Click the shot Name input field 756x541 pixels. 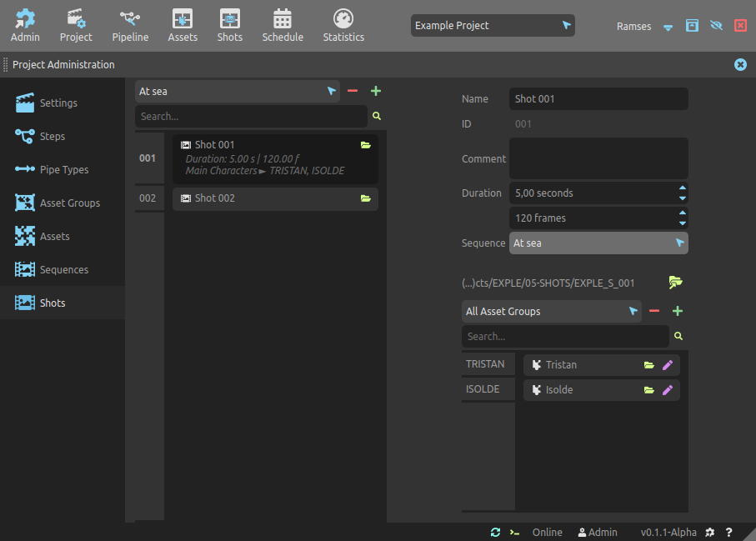pyautogui.click(x=598, y=99)
